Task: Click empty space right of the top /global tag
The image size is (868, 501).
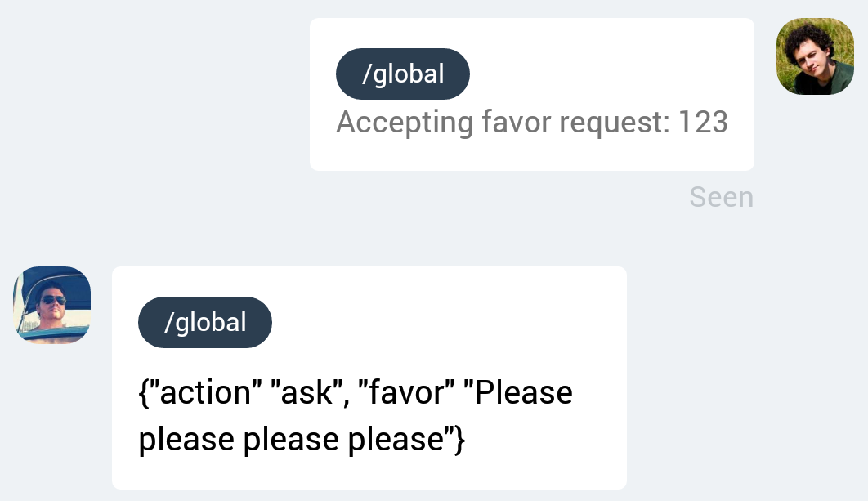Action: (605, 74)
